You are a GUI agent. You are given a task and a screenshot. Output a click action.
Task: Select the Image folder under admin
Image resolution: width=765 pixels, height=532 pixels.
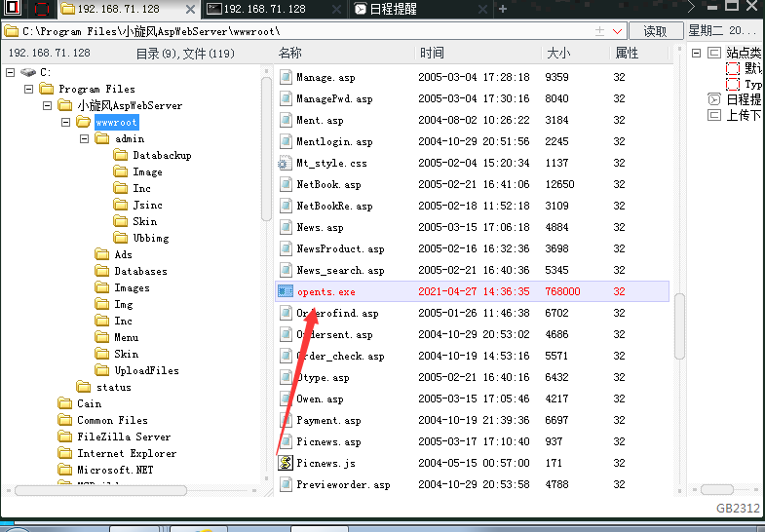(147, 172)
